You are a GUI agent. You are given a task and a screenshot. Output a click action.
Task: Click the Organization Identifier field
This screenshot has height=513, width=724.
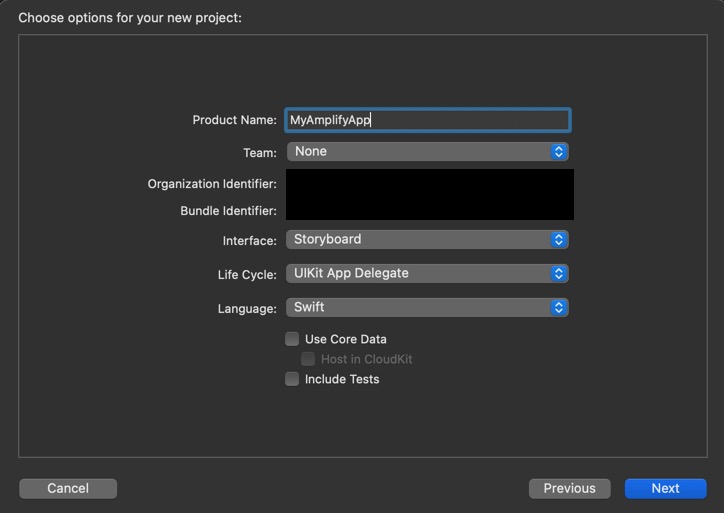(430, 183)
